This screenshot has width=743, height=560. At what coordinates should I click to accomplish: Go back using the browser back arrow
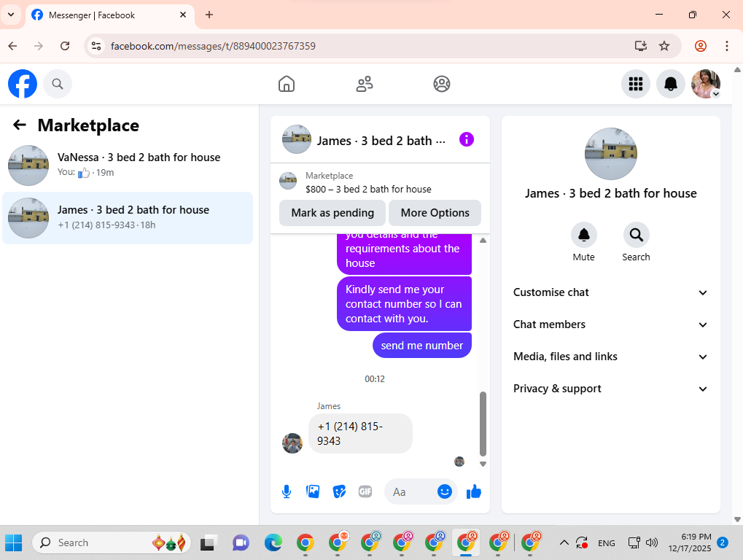pos(13,46)
